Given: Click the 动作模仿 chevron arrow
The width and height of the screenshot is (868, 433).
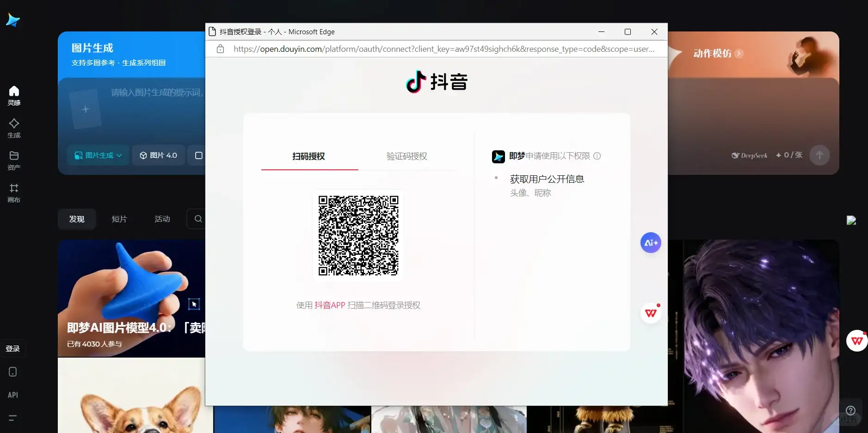Looking at the screenshot, I should [x=739, y=53].
